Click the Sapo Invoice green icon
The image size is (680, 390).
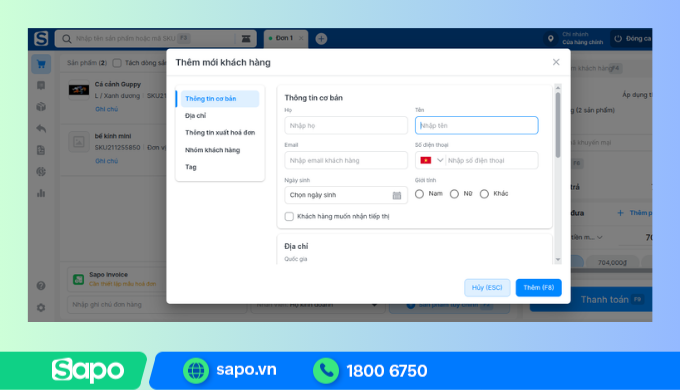(x=78, y=279)
